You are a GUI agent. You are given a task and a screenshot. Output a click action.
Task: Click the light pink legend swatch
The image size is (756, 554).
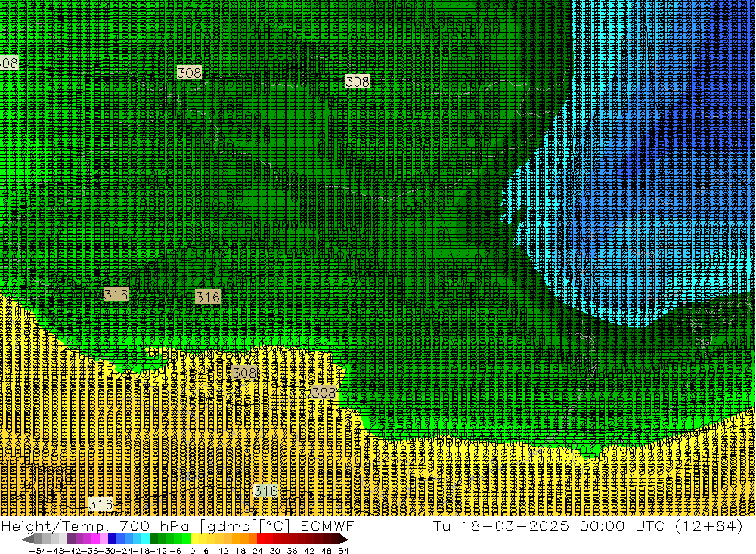coord(104,539)
